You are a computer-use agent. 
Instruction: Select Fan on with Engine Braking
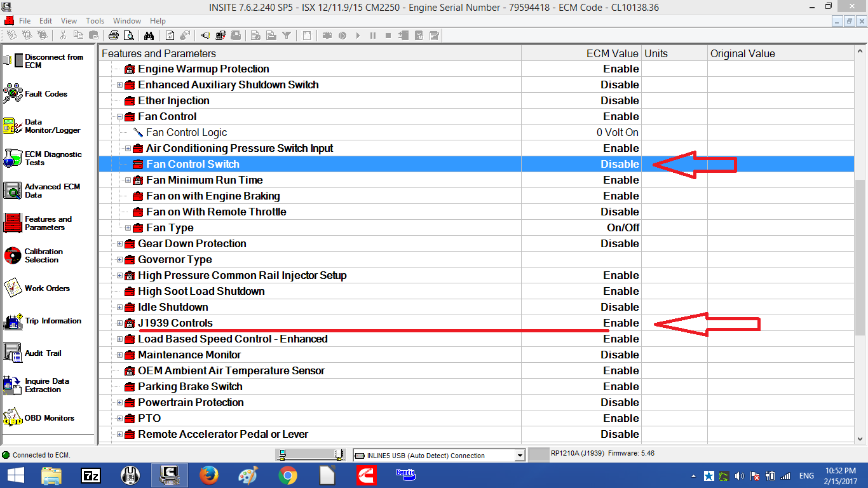213,196
